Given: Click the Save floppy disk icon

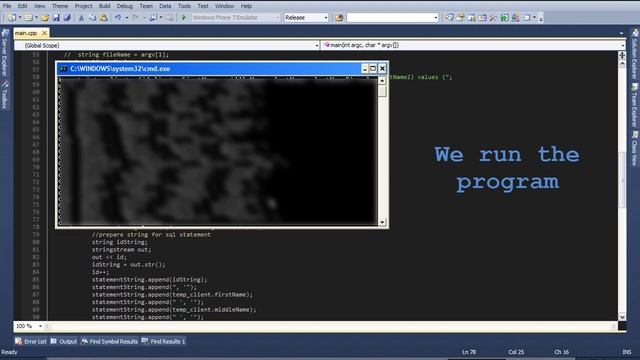Looking at the screenshot, I should click(56, 18).
